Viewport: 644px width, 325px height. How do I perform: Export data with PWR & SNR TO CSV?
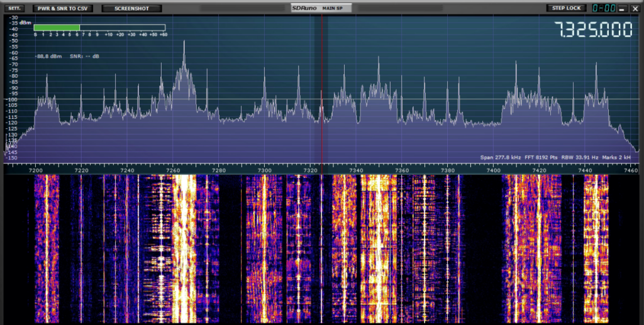pos(62,8)
